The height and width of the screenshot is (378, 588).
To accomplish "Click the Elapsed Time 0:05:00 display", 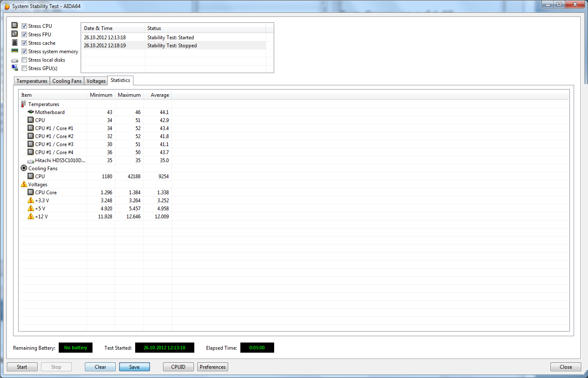I will click(x=257, y=348).
